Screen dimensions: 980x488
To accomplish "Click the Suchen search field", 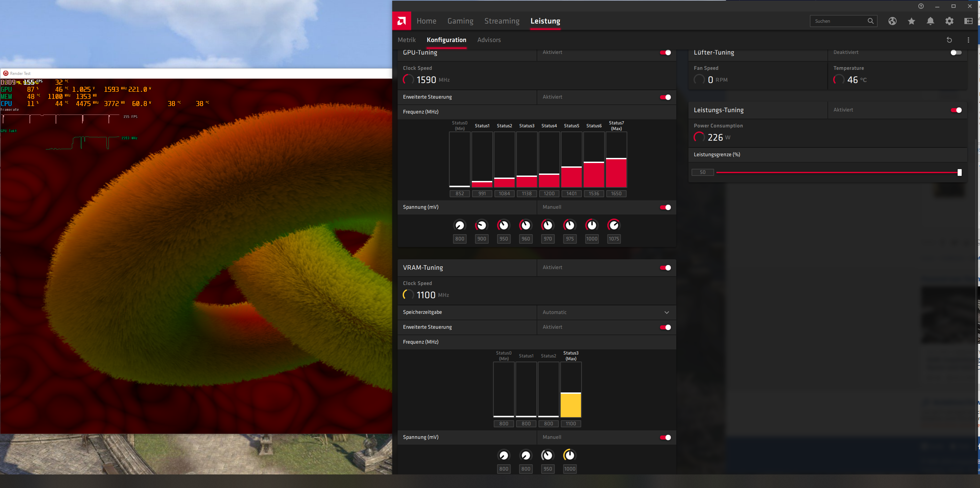I will click(x=839, y=21).
